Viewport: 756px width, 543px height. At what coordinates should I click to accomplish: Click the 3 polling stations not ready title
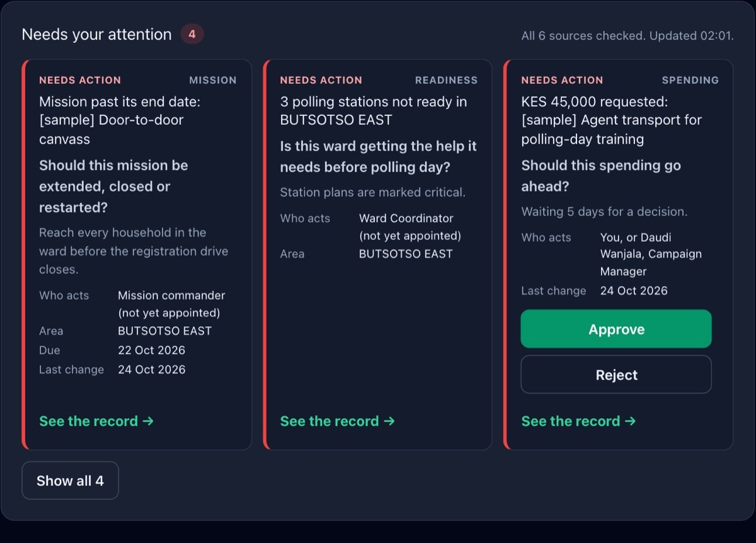[374, 111]
